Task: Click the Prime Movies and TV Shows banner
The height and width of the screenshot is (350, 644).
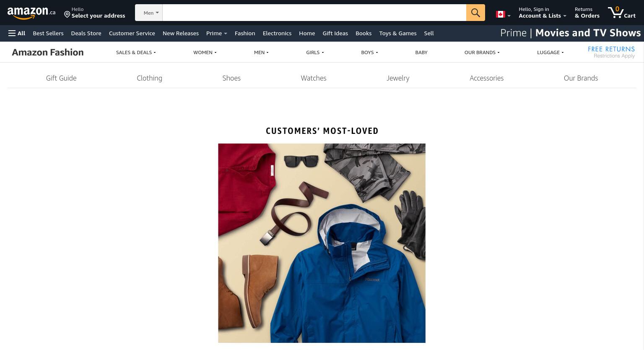Action: pyautogui.click(x=570, y=33)
